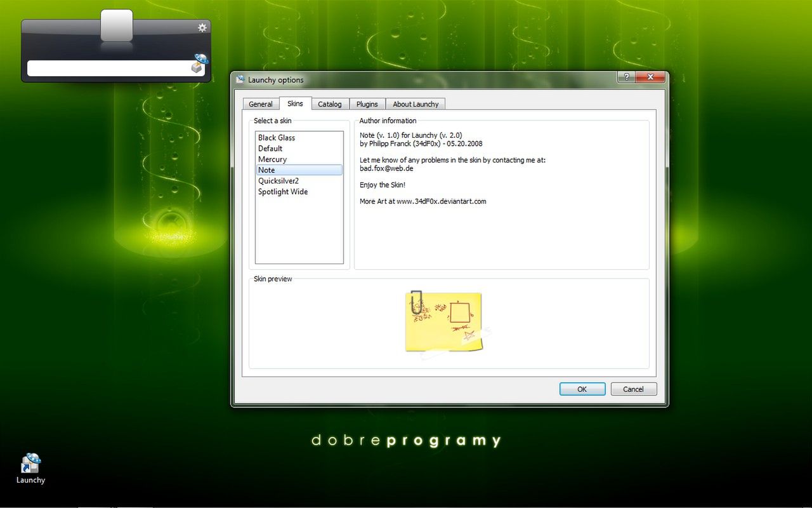
Task: Click the "Enjoy the Skin!" line
Action: click(x=383, y=185)
